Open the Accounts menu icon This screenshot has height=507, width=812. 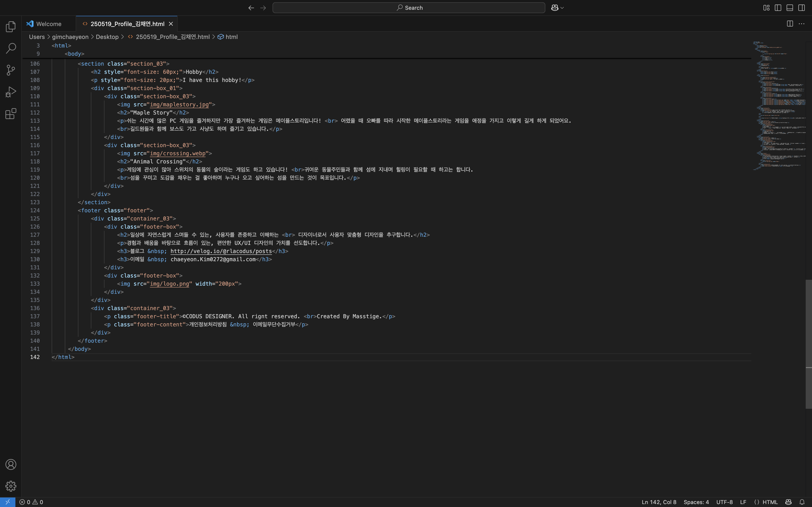click(x=11, y=464)
